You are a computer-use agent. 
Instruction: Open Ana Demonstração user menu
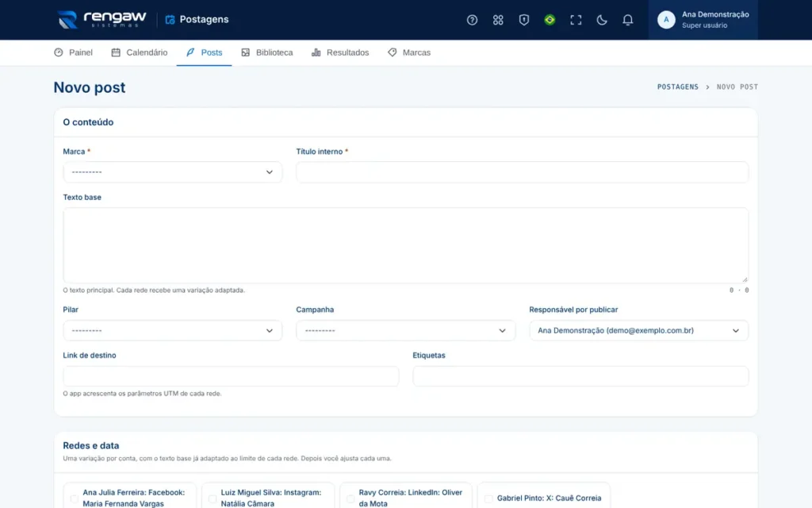coord(703,20)
